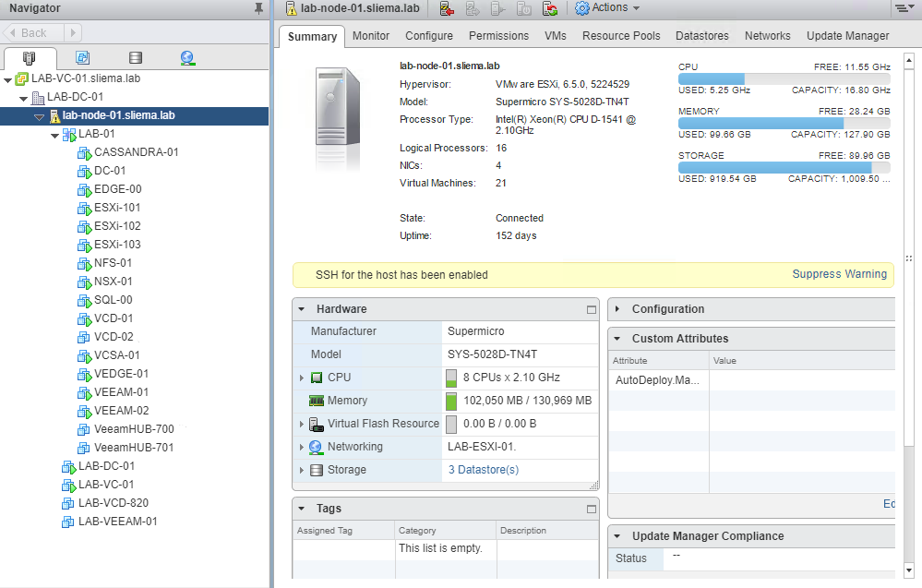Click the Memory hardware icon
922x588 pixels.
(x=317, y=401)
